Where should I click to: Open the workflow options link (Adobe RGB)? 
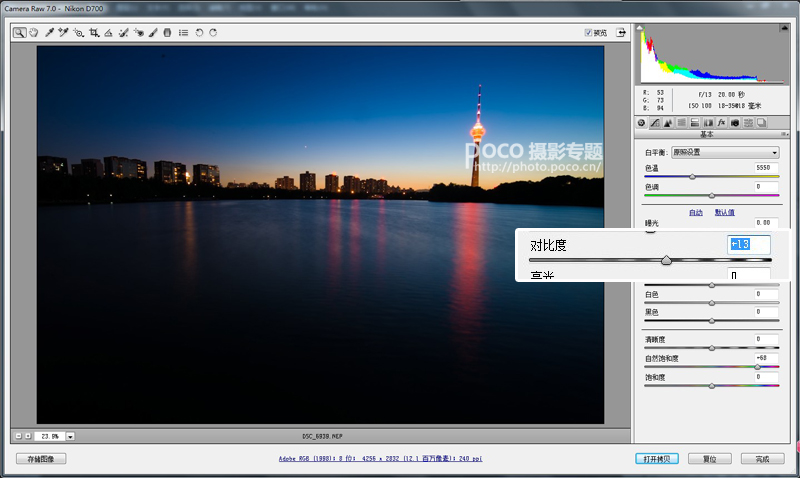pos(380,459)
